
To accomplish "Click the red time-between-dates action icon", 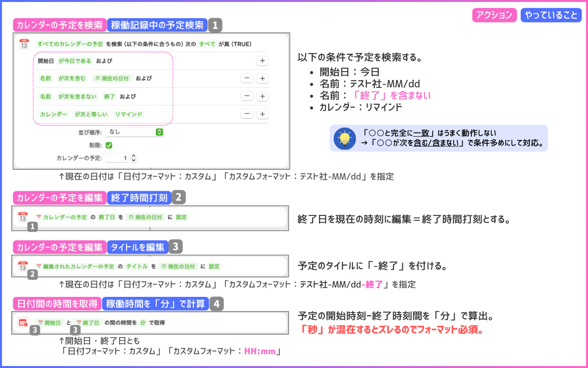I will 23,322.
